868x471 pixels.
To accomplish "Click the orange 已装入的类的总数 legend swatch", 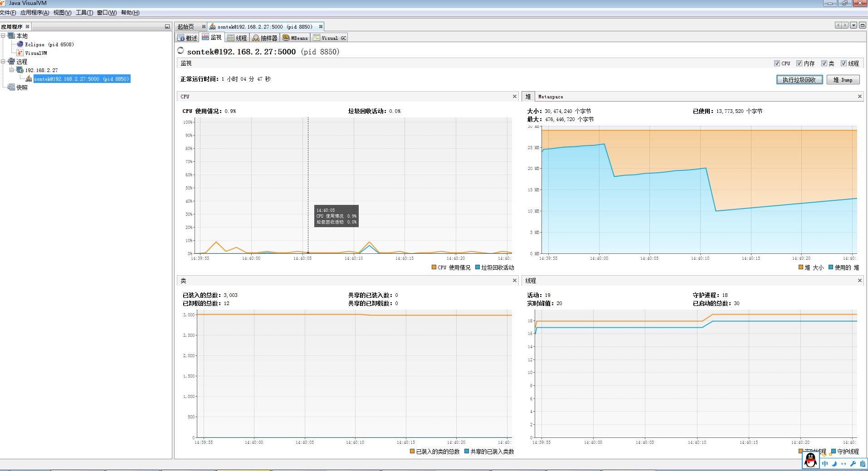I will (412, 452).
